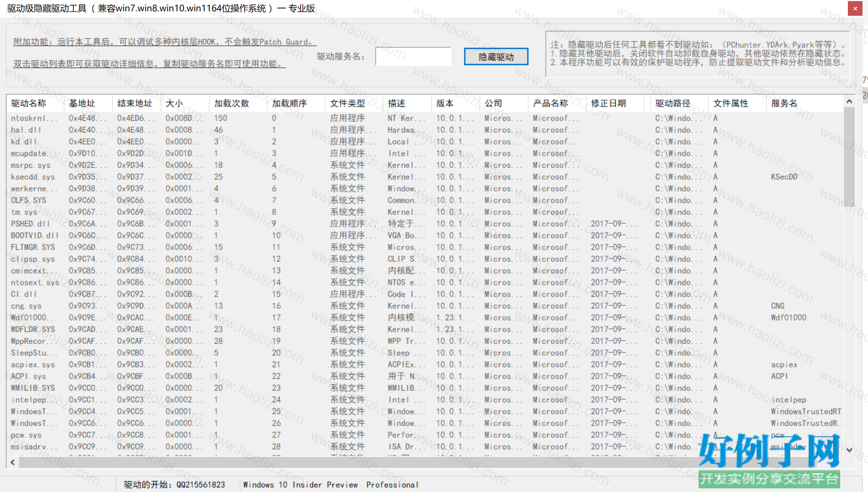
Task: Sort by 公司 column header
Action: point(504,103)
